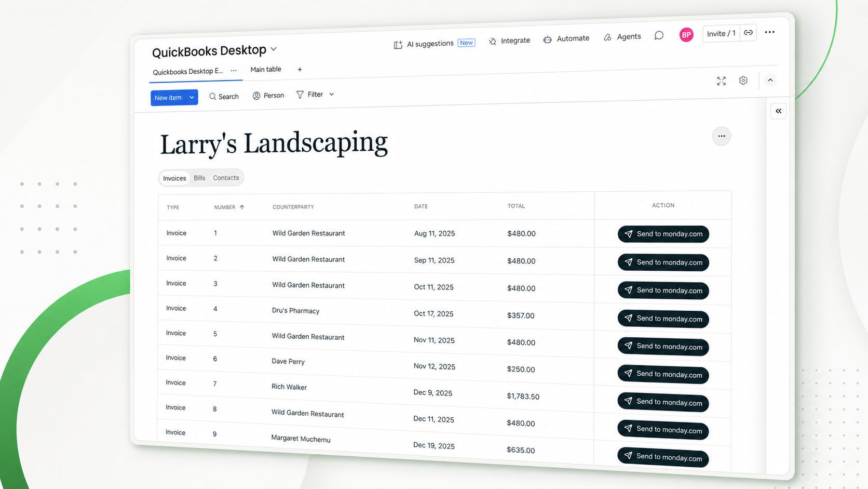Image resolution: width=868 pixels, height=489 pixels.
Task: Click the Sep 11, 2025 date cell
Action: tap(434, 260)
